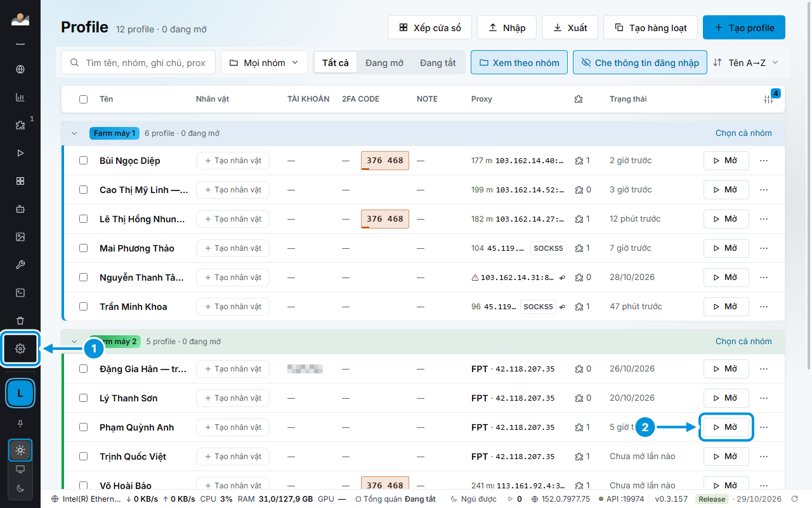Focus the profile search field

[x=138, y=63]
